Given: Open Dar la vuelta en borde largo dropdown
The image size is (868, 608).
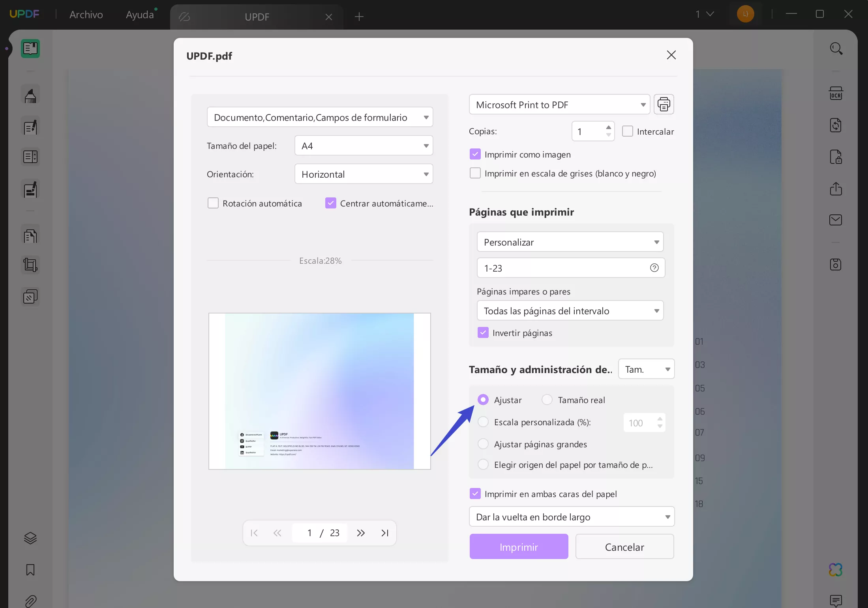Looking at the screenshot, I should pos(572,517).
